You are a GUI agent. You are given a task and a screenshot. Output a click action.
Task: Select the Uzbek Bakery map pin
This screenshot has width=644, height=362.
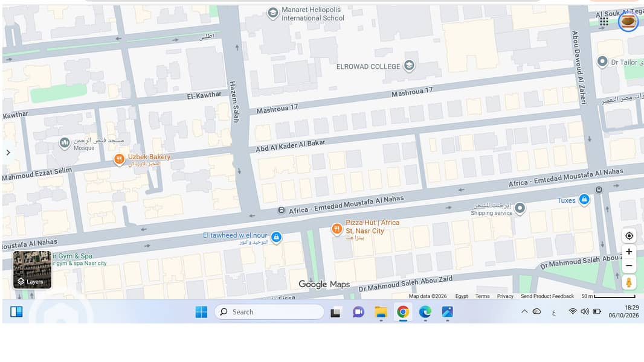[119, 159]
